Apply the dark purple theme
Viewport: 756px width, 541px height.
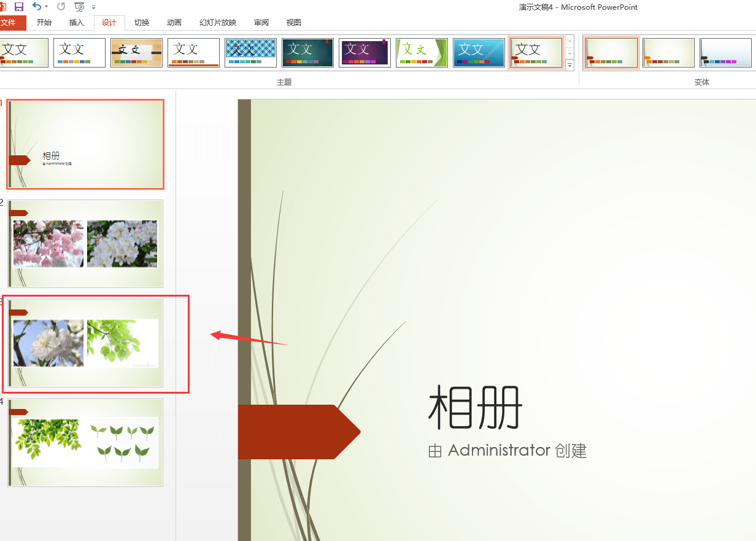coord(364,53)
